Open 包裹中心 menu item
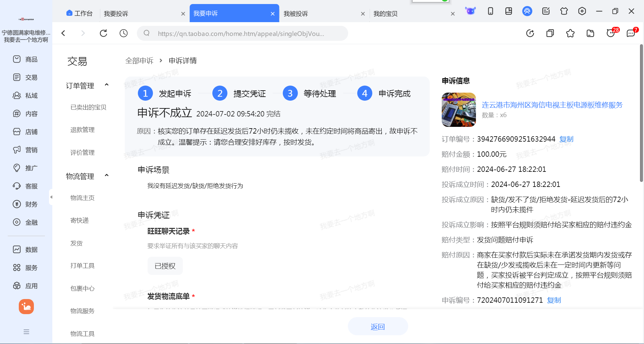The height and width of the screenshot is (344, 644). coord(83,289)
